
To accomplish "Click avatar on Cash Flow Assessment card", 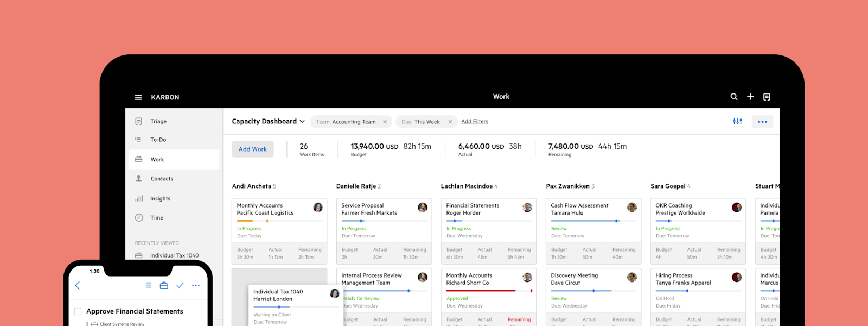I will point(632,207).
